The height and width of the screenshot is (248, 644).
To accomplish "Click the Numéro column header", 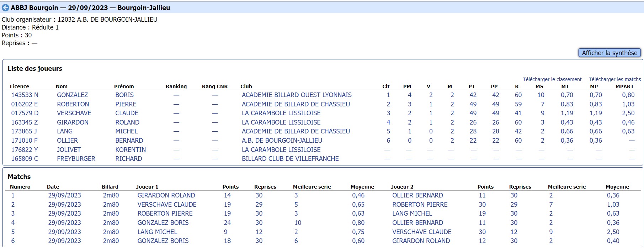I will tap(20, 187).
